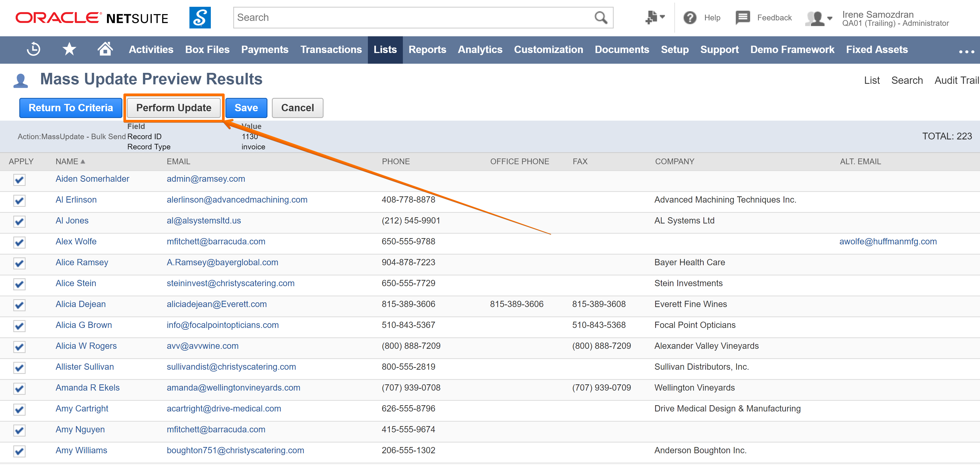Screen dimensions: 980x465
Task: Open the Create New plus icon
Action: click(x=655, y=17)
